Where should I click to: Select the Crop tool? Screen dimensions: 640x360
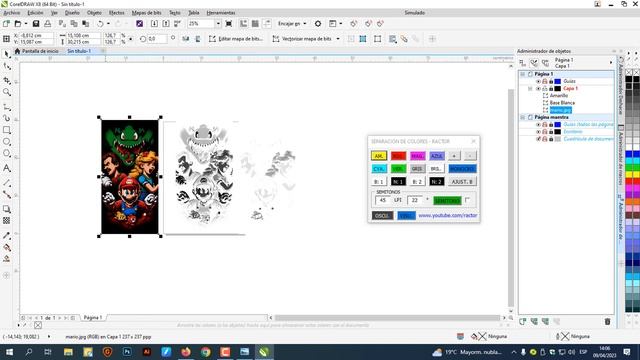coord(7,80)
